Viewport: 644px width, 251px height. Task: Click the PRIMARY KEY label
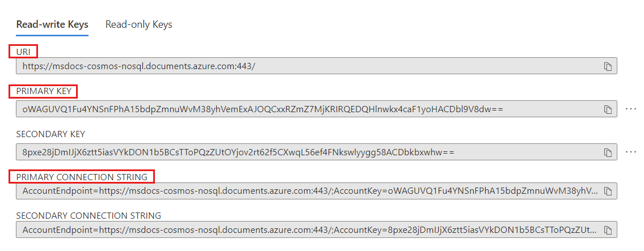[x=43, y=91]
